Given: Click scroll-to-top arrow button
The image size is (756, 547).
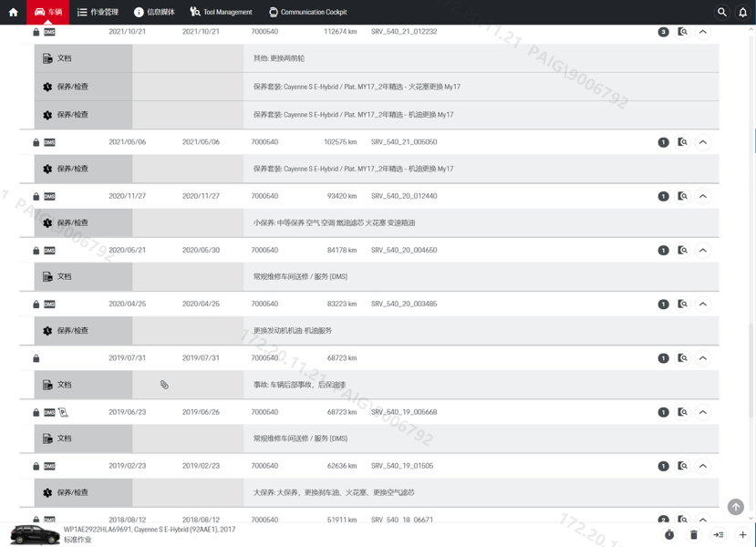Looking at the screenshot, I should [735, 507].
